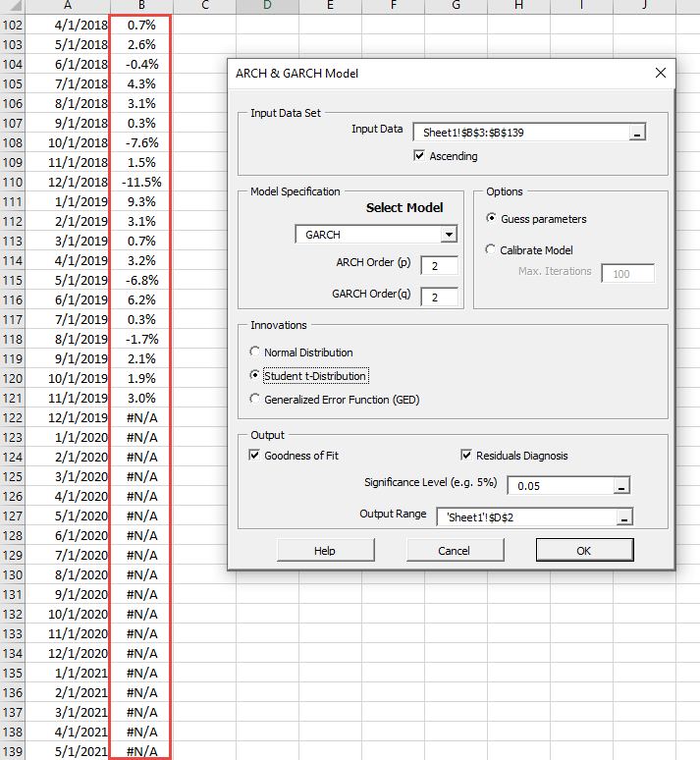Click the Output Range selector icon
This screenshot has width=700, height=760.
pyautogui.click(x=624, y=517)
